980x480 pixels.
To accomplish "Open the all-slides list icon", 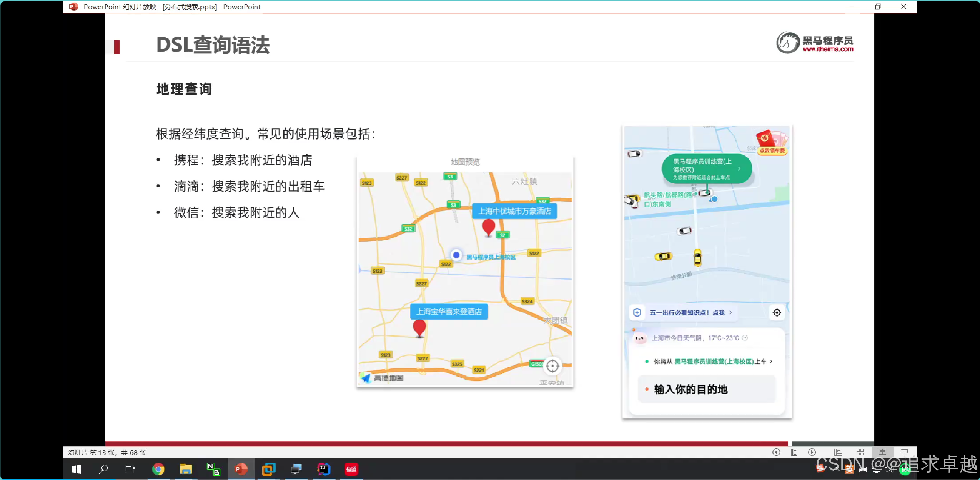I will (794, 452).
